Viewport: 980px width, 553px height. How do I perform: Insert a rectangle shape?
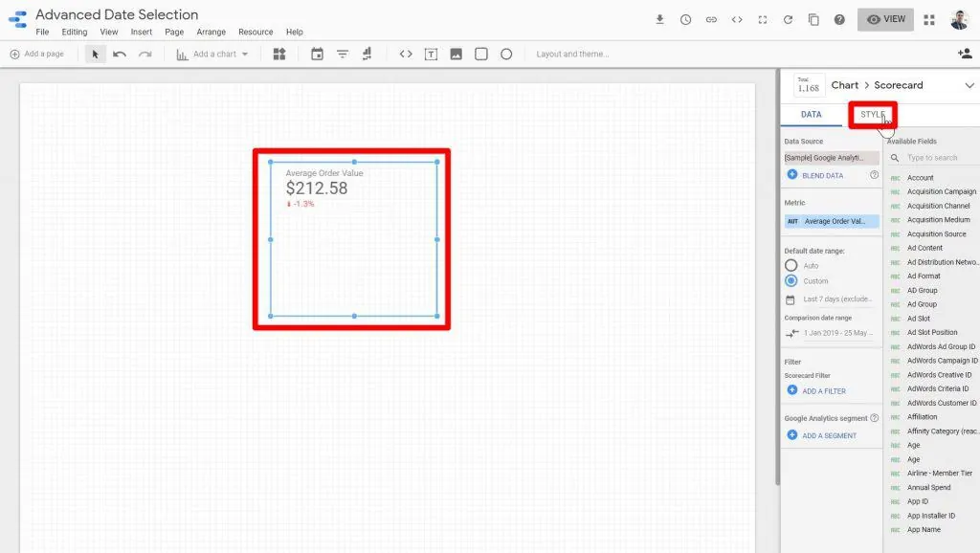click(x=480, y=55)
